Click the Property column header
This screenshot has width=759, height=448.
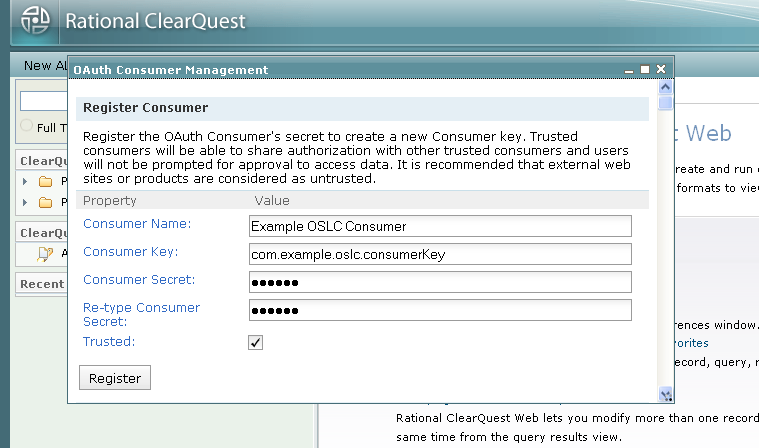pyautogui.click(x=110, y=200)
